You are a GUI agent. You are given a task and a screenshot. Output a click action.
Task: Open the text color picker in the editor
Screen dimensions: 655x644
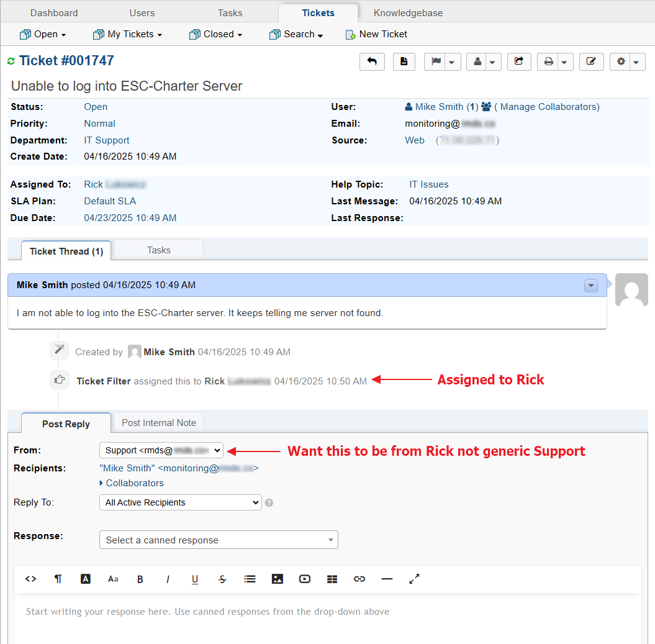pos(86,579)
